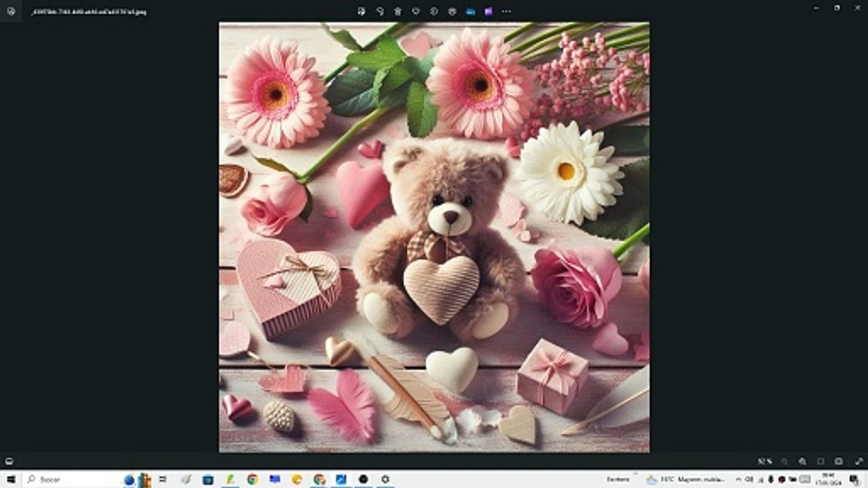The image size is (868, 488).
Task: Click the Escritorio toolbar label in the taskbar
Action: 618,479
